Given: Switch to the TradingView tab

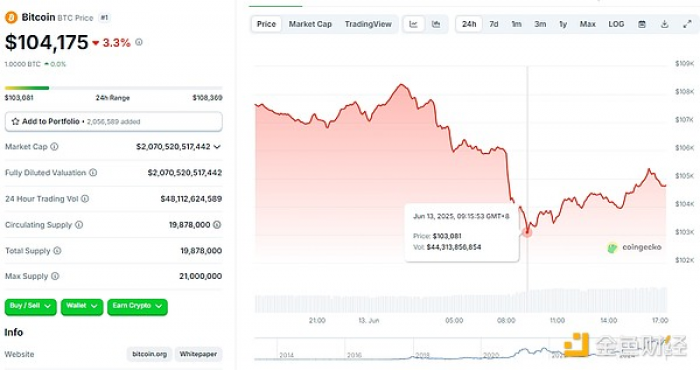Looking at the screenshot, I should (368, 24).
